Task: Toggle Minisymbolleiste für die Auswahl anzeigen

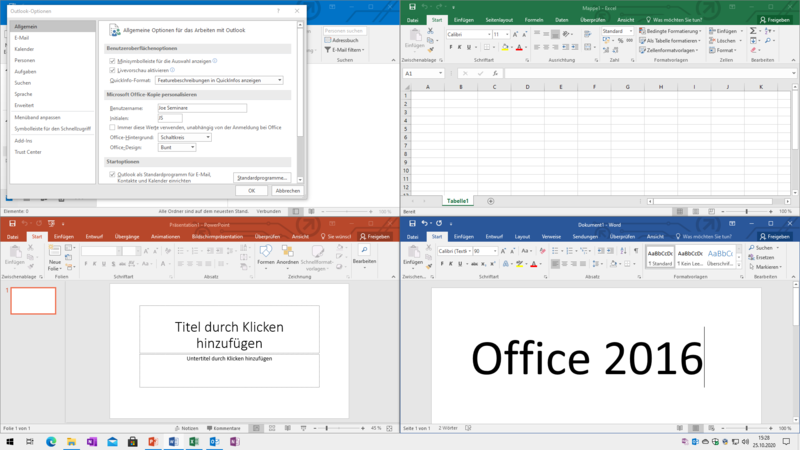Action: (112, 61)
